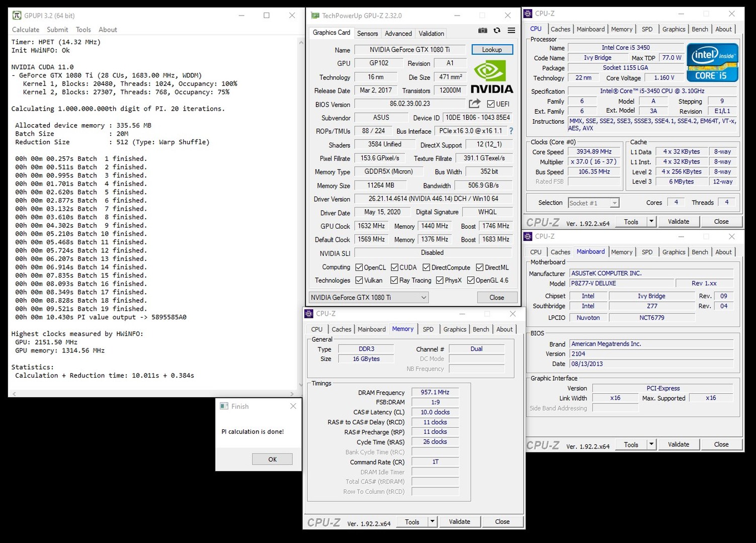Toggle the Vulkan checkbox
The height and width of the screenshot is (543, 756).
(x=359, y=280)
